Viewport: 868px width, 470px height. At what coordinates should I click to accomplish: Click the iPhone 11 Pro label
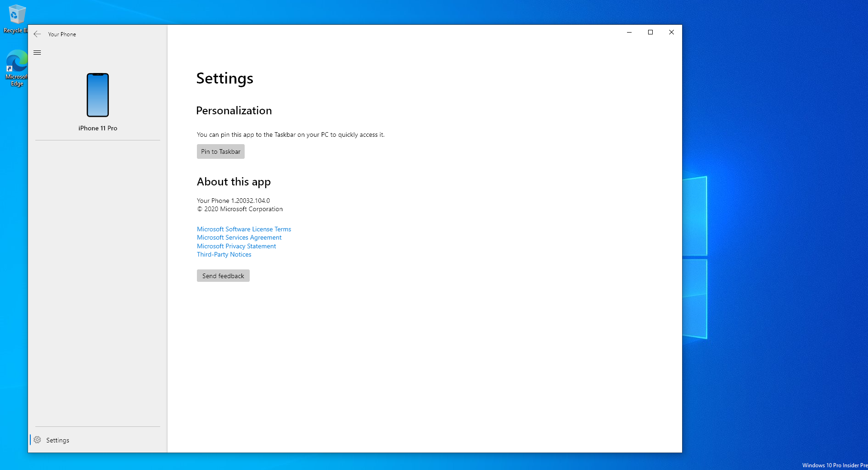[97, 128]
